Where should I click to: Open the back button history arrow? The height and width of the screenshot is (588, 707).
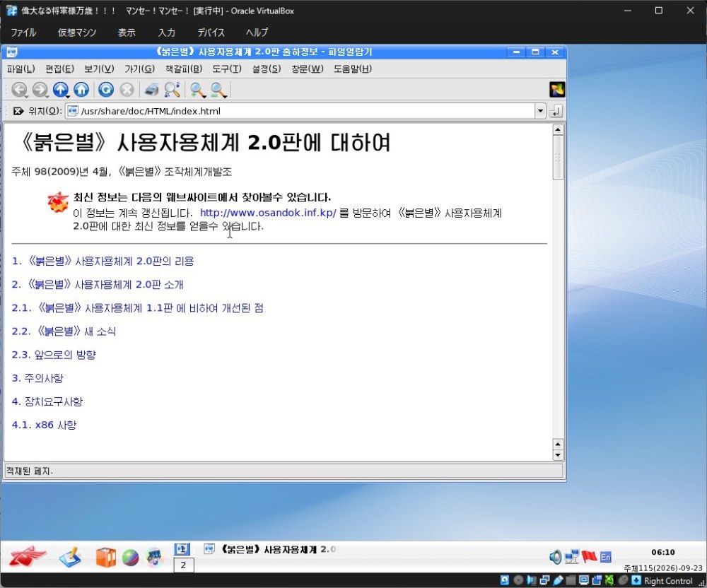click(27, 96)
